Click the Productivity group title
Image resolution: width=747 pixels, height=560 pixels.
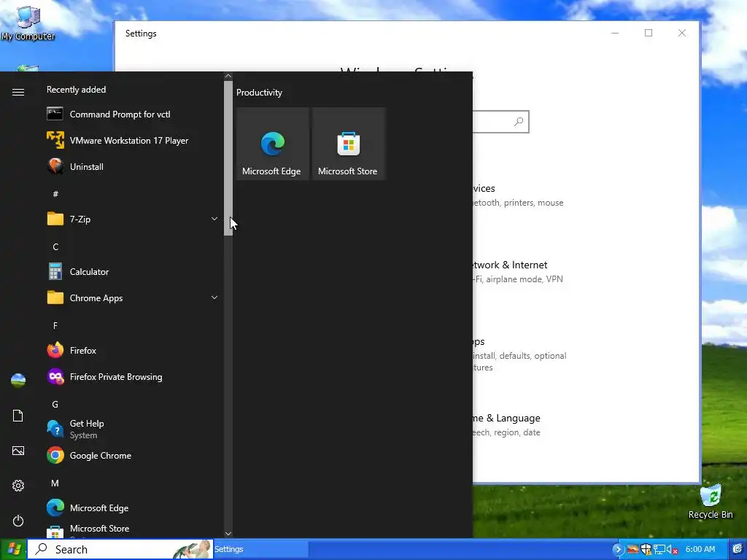(x=259, y=93)
